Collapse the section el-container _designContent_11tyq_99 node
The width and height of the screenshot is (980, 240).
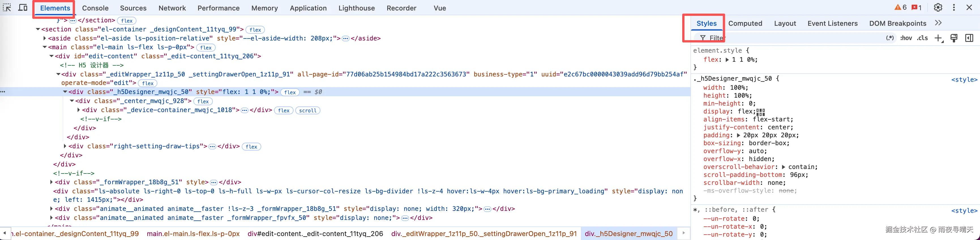[38, 29]
